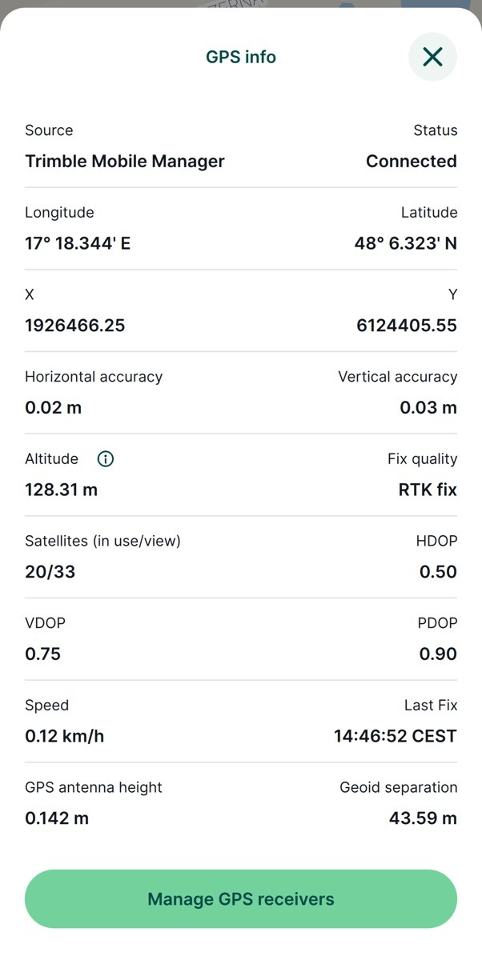Select the horizontal accuracy 0.02 m
The image size is (482, 980).
(x=54, y=408)
